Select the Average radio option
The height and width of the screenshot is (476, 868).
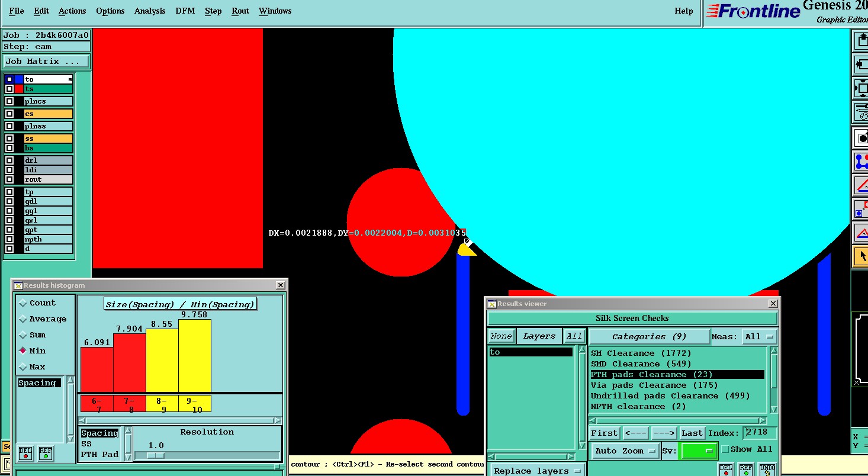click(x=23, y=319)
